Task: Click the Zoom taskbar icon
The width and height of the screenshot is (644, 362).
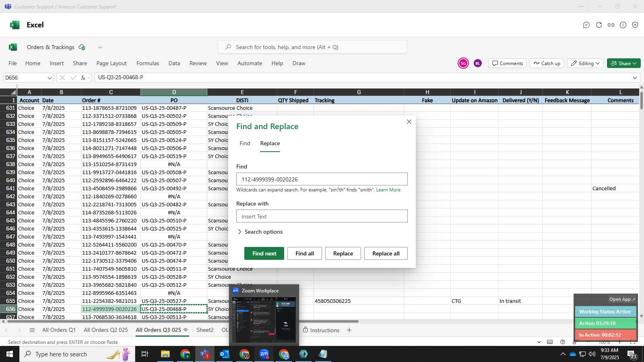Action: pyautogui.click(x=264, y=354)
